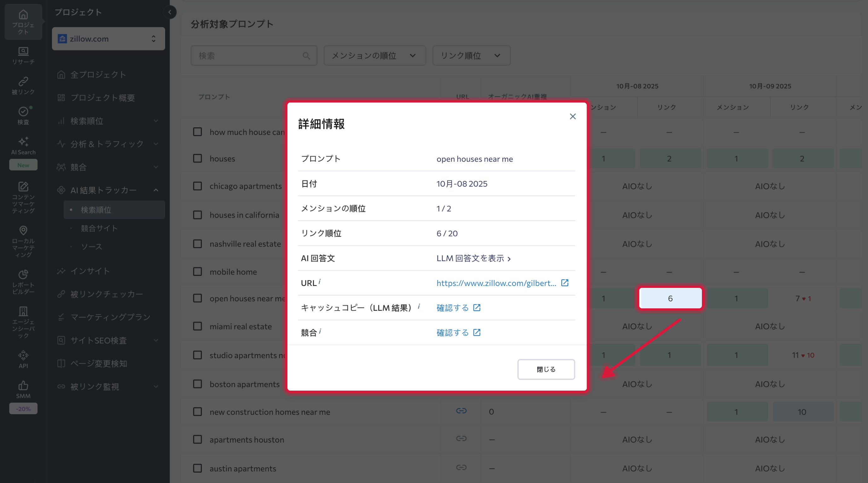The image size is (868, 483).
Task: Click the 被リンク sidebar icon
Action: pos(23,85)
